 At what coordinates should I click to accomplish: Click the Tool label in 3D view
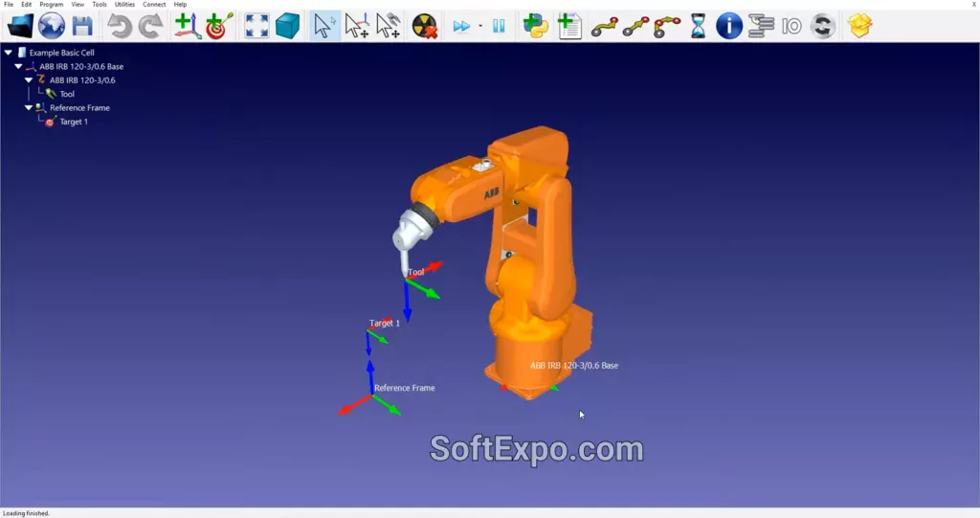pyautogui.click(x=415, y=272)
